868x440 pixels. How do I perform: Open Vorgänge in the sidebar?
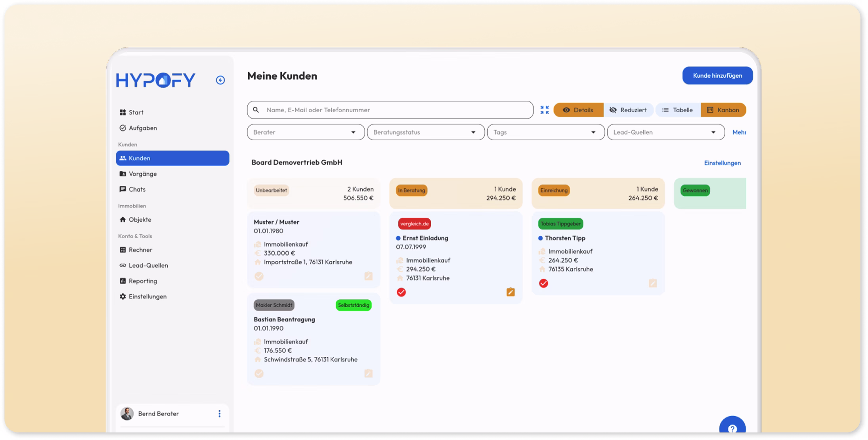172,174
